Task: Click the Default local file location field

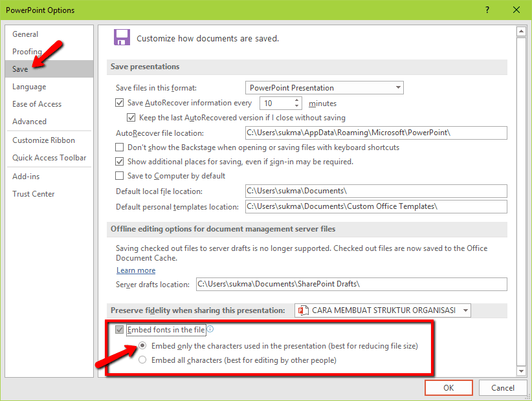Action: [376, 191]
